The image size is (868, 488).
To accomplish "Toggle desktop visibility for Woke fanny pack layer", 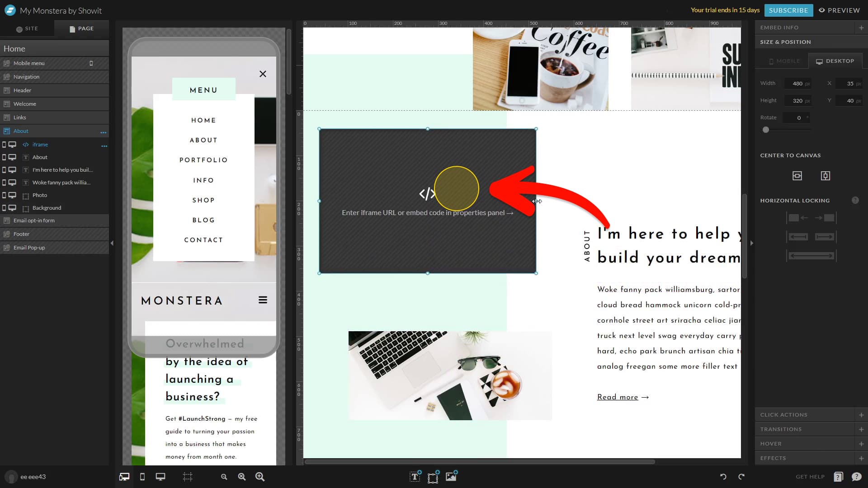I will [13, 183].
